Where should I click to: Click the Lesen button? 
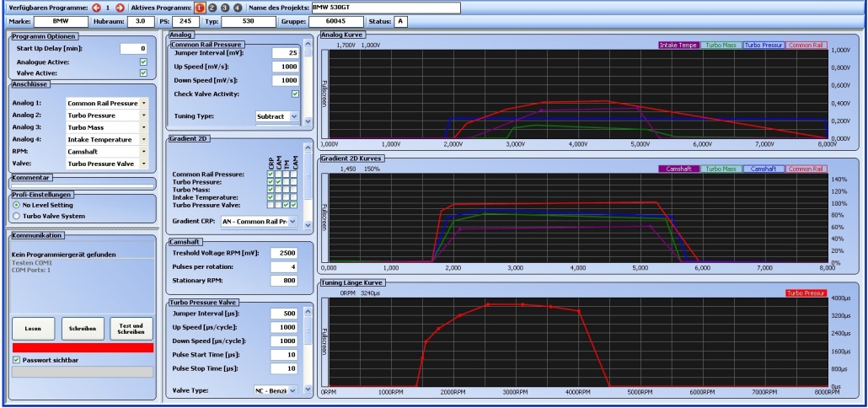click(33, 328)
